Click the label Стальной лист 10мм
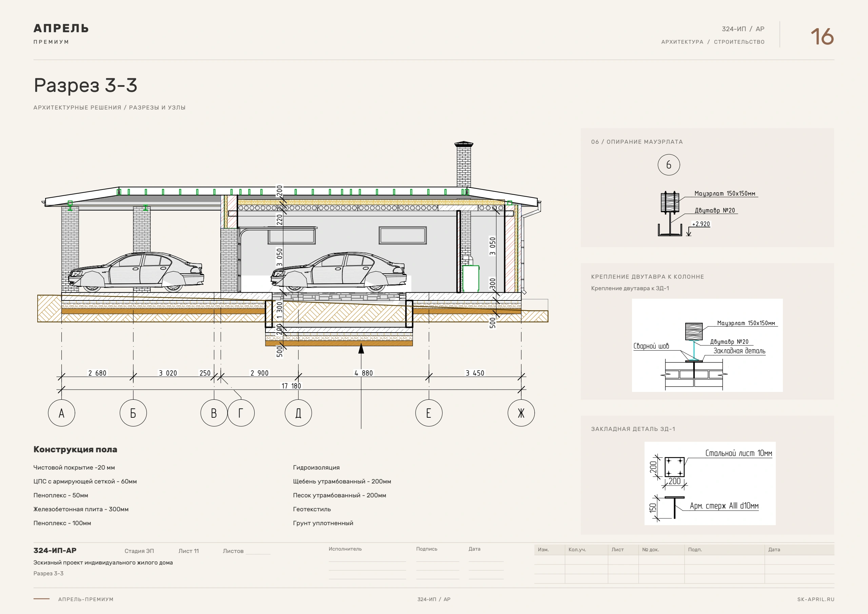The height and width of the screenshot is (614, 868). point(739,453)
